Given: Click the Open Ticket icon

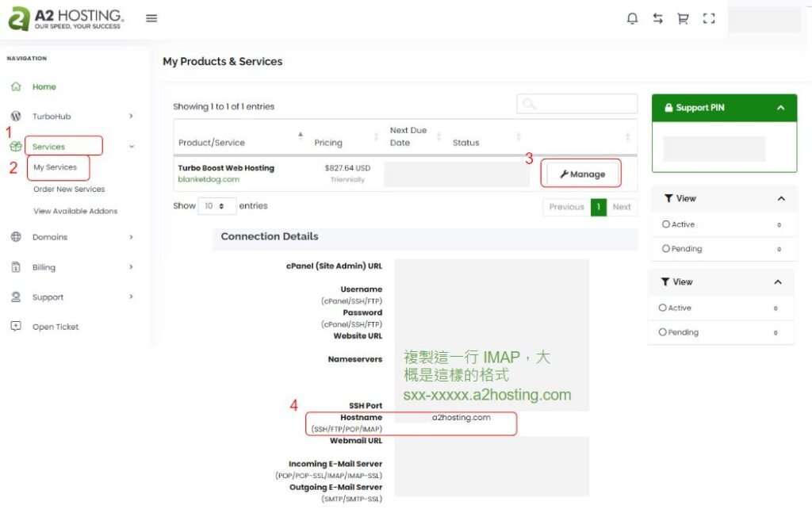Looking at the screenshot, I should 16,326.
